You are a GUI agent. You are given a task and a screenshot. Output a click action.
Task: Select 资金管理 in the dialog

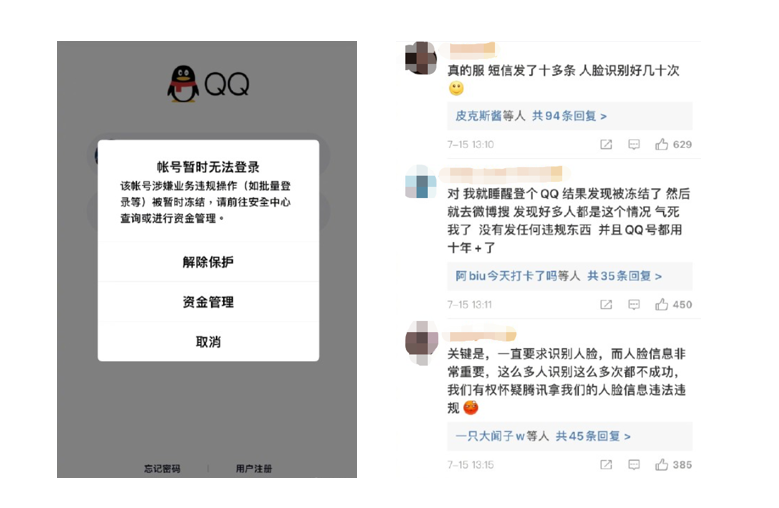[x=208, y=302]
